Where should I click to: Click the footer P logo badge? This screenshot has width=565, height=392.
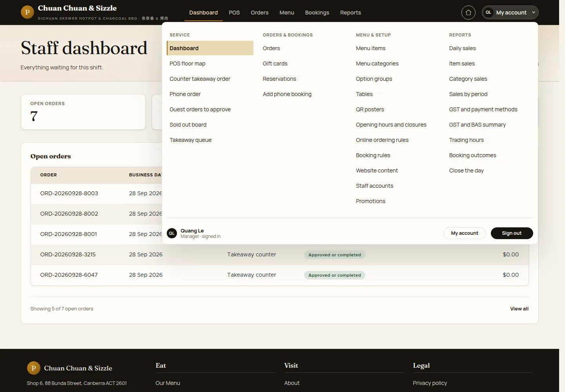pyautogui.click(x=33, y=368)
